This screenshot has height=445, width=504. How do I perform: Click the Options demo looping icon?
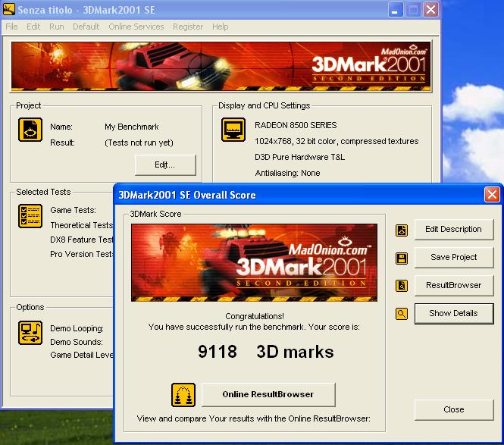[30, 333]
